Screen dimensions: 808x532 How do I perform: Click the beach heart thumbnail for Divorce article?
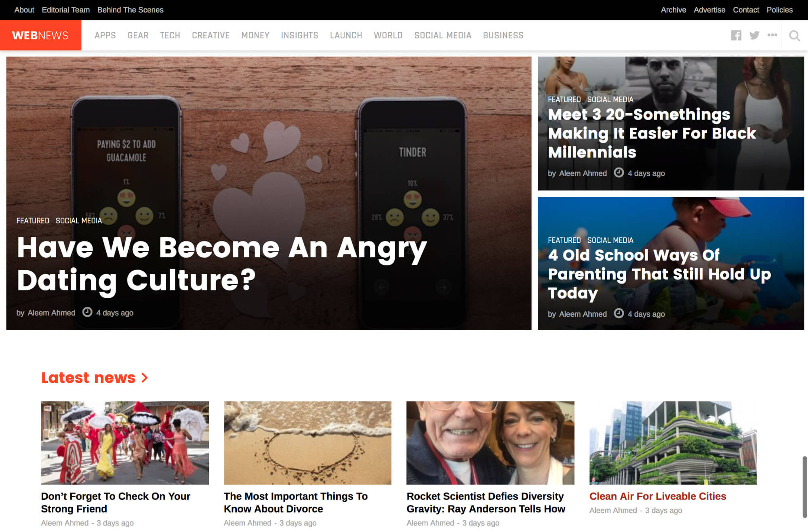pos(307,443)
